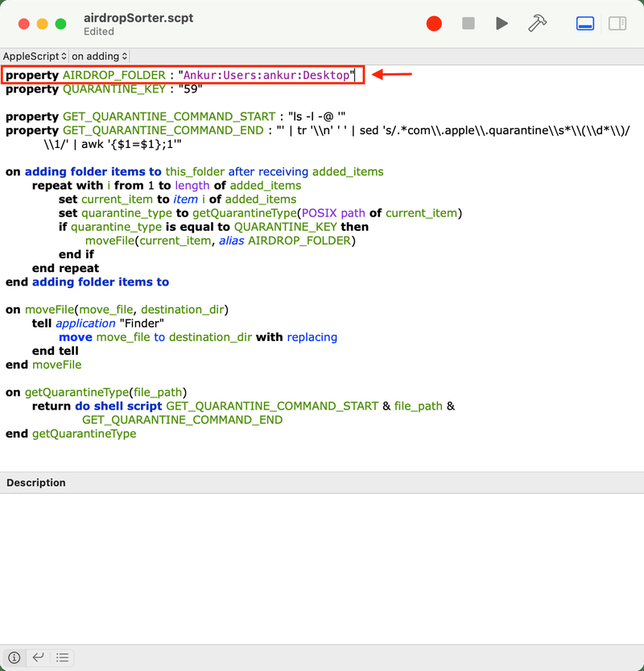Click 'on moveFile(move_file, destination_dir)' line
Screen dimensions: 644x671
tap(117, 310)
